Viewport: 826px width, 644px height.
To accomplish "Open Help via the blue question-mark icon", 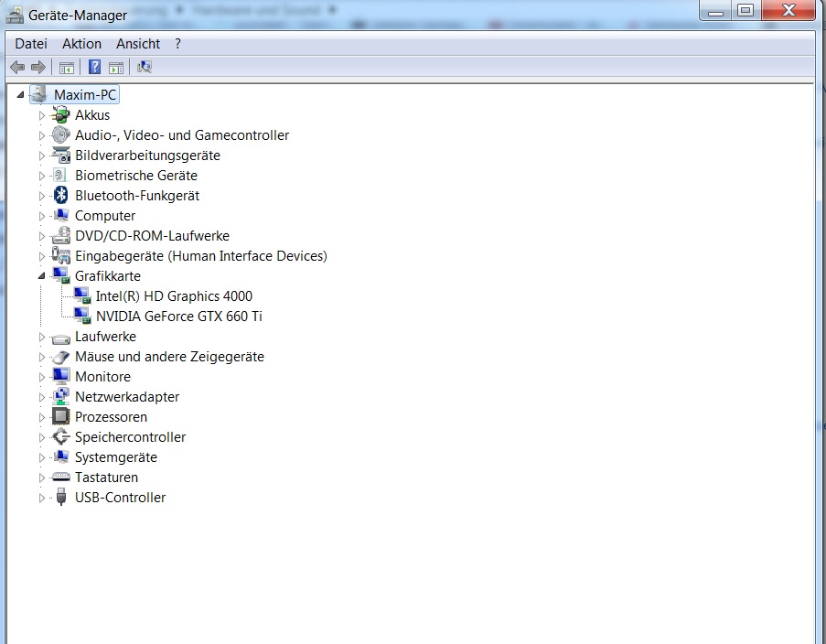I will [x=94, y=67].
